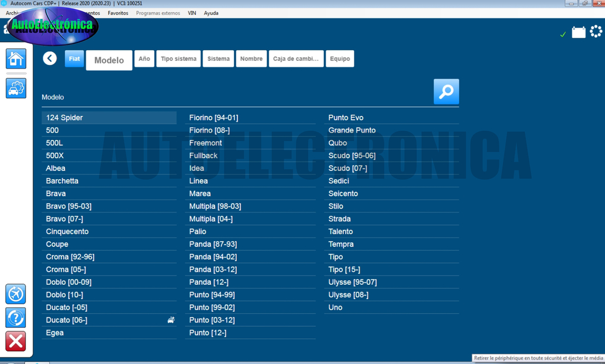
Task: Pick Croma [92-96]
Action: pos(109,256)
